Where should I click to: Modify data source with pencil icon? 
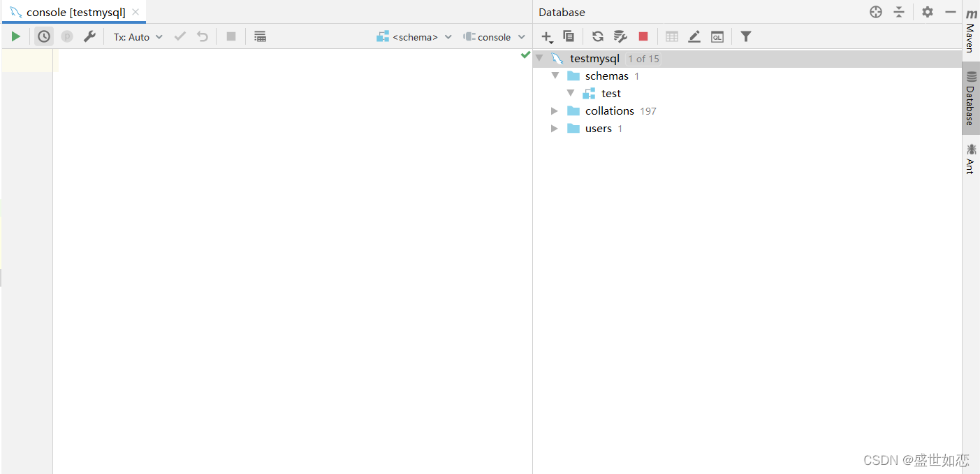click(x=694, y=36)
